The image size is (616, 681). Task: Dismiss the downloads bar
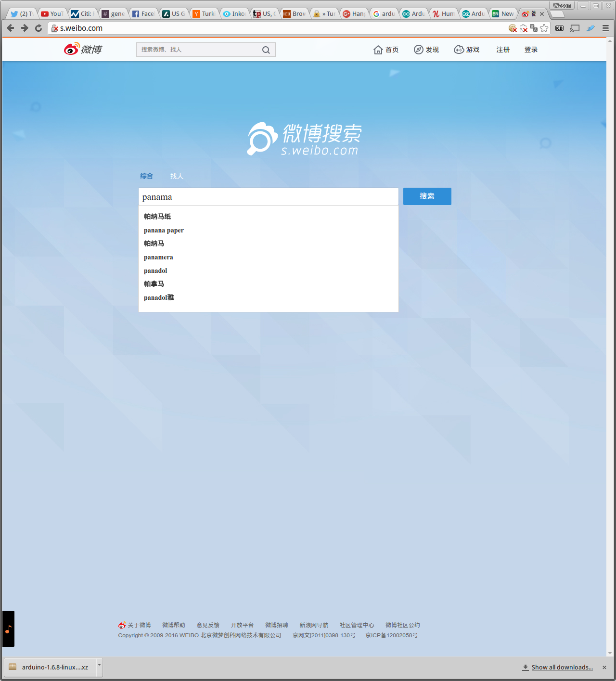point(604,668)
